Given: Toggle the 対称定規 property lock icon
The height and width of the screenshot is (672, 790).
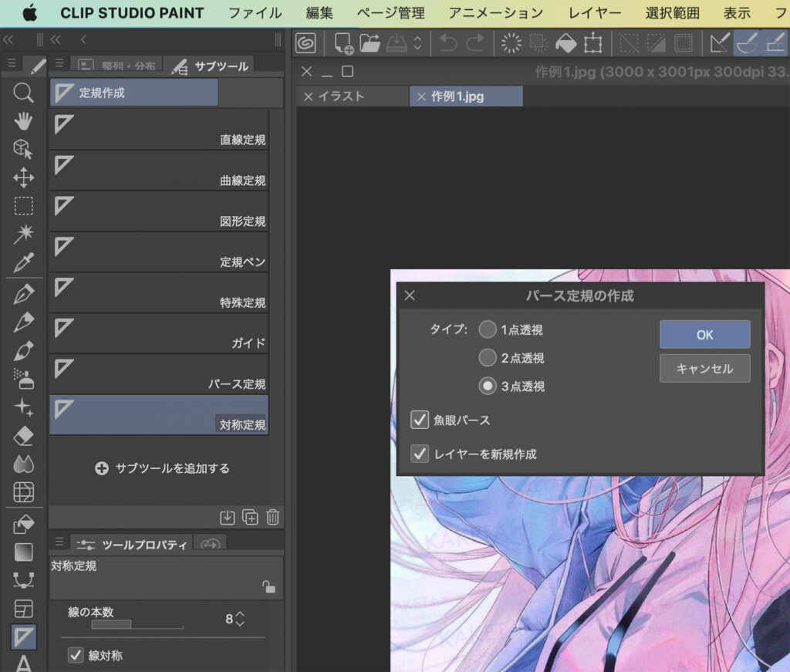Looking at the screenshot, I should (268, 586).
